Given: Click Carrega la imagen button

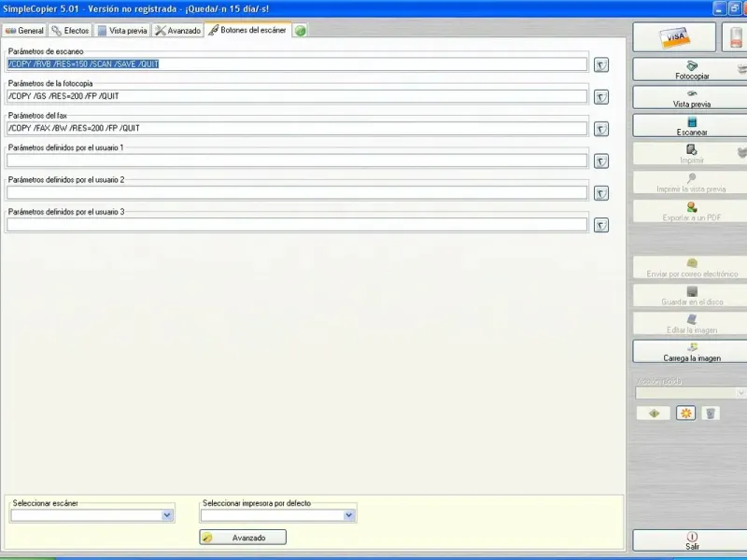Looking at the screenshot, I should click(x=692, y=352).
